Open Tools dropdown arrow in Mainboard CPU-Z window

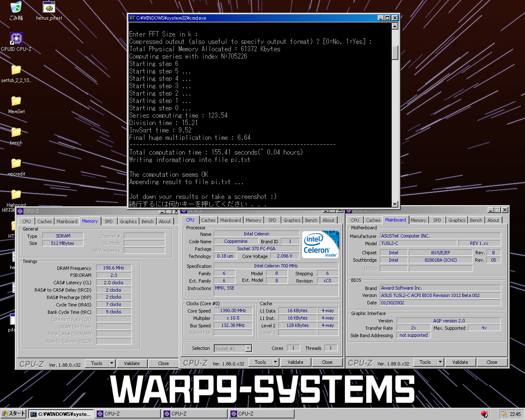[x=441, y=362]
